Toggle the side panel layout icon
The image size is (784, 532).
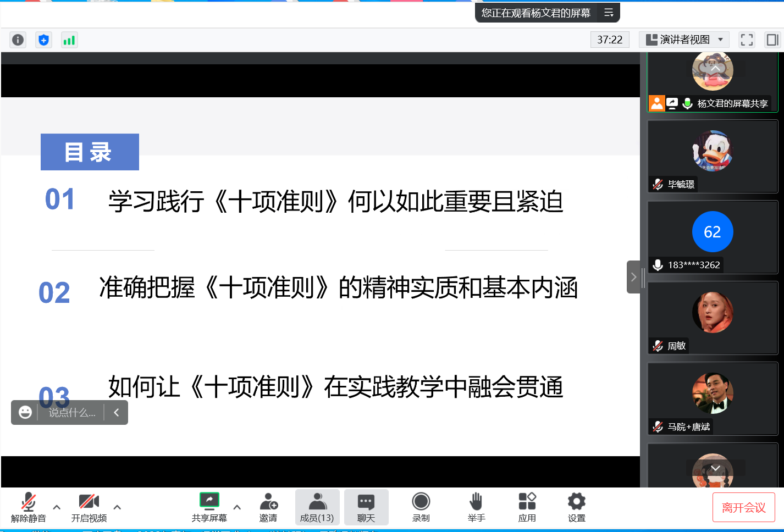[x=772, y=40]
